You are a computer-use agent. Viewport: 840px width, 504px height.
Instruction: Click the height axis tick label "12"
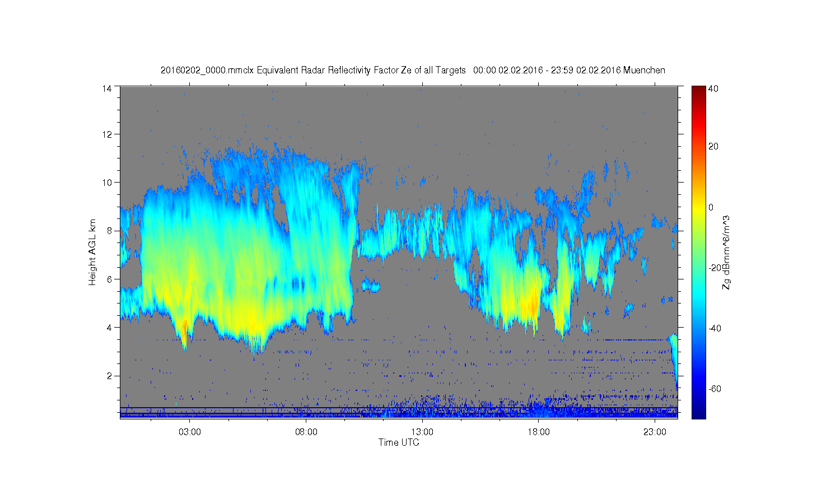point(107,134)
